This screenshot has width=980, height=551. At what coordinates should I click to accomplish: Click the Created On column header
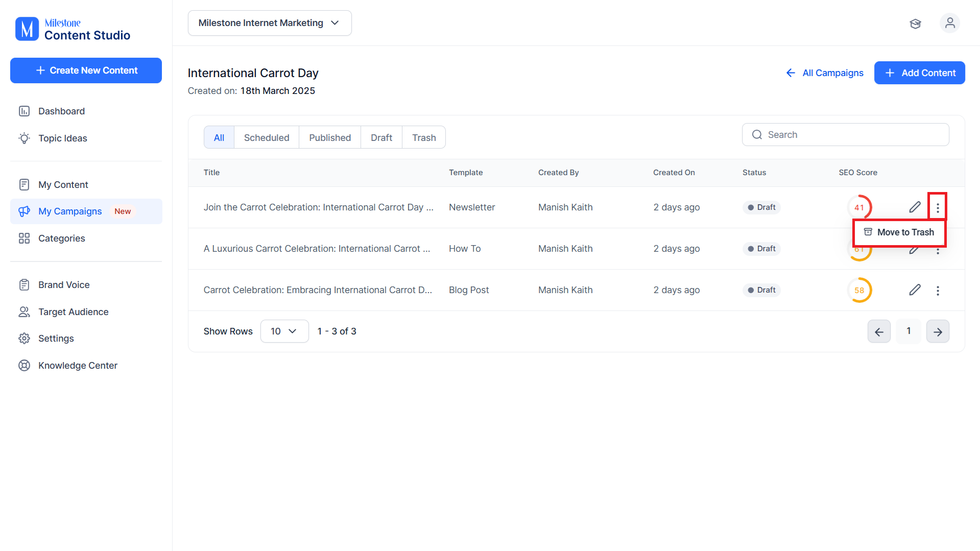674,173
